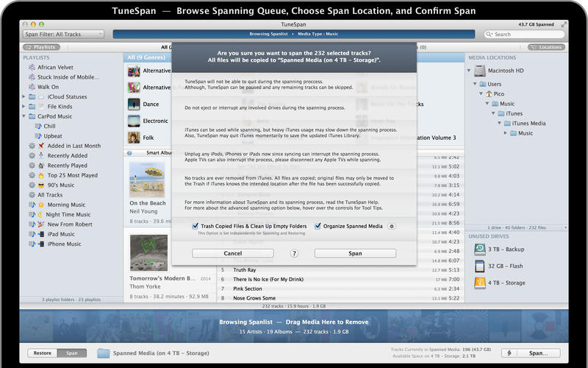The width and height of the screenshot is (588, 368).
Task: Switch to Restore mode
Action: tap(43, 353)
